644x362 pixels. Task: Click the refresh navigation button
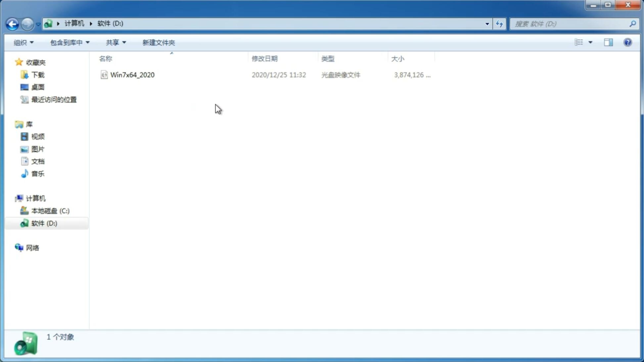click(499, 24)
